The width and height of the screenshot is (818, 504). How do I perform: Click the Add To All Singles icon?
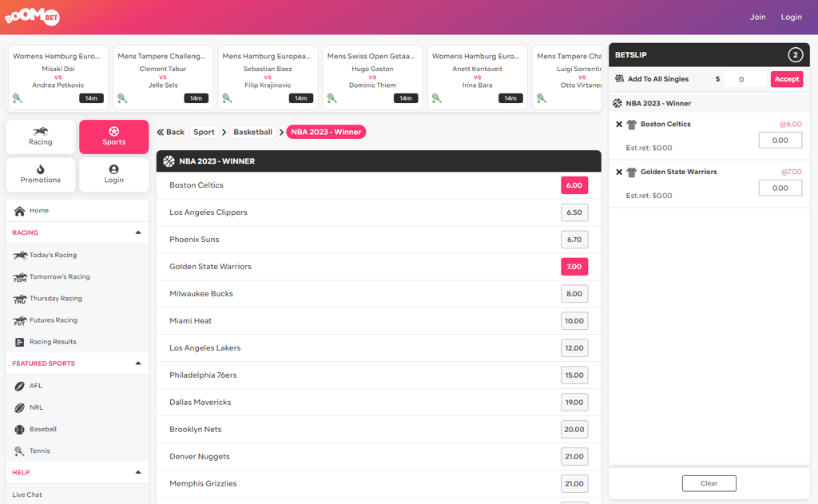click(619, 79)
